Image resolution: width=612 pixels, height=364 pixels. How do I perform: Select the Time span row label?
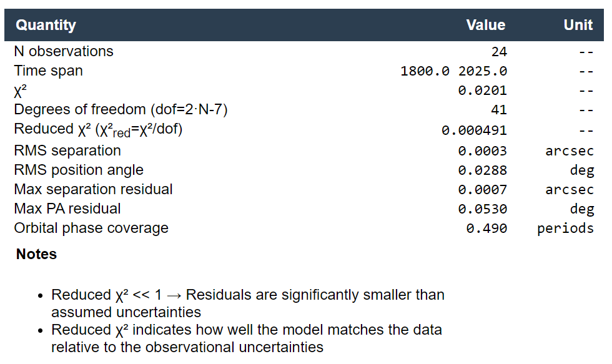[48, 71]
